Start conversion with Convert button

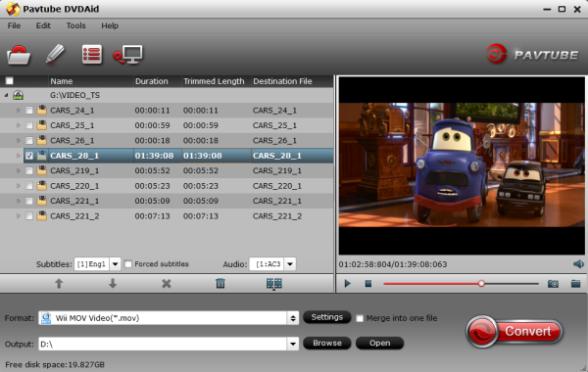514,331
